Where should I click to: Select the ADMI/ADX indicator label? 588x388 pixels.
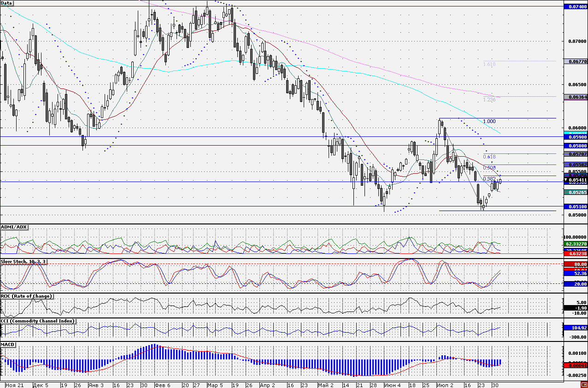coord(14,227)
